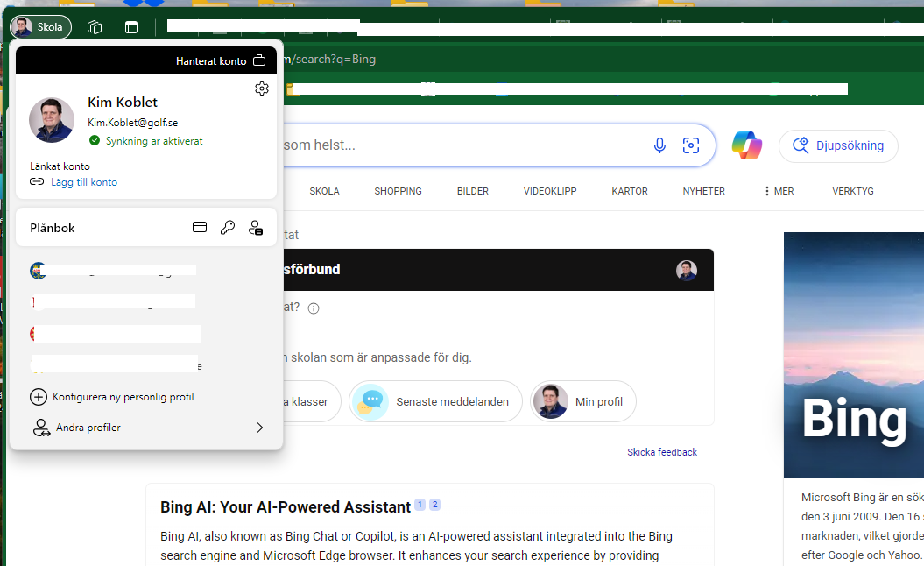The width and height of the screenshot is (924, 566).
Task: Click avatar in the black school banner
Action: (x=687, y=270)
